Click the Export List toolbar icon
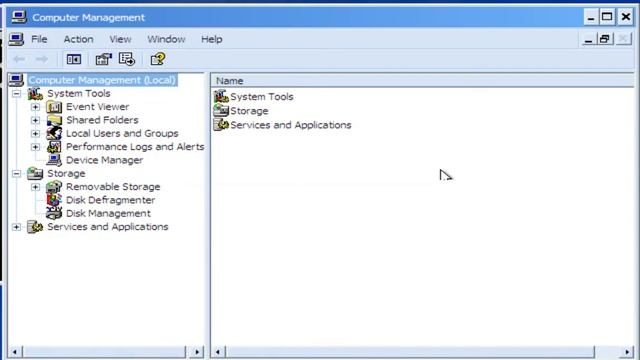The width and height of the screenshot is (640, 360). 127,59
